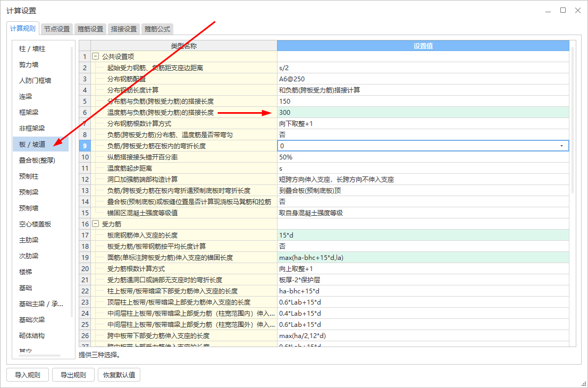Viewport: 588px width, 388px height.
Task: Click 向上取整+1 value cell
Action: [x=423, y=269]
